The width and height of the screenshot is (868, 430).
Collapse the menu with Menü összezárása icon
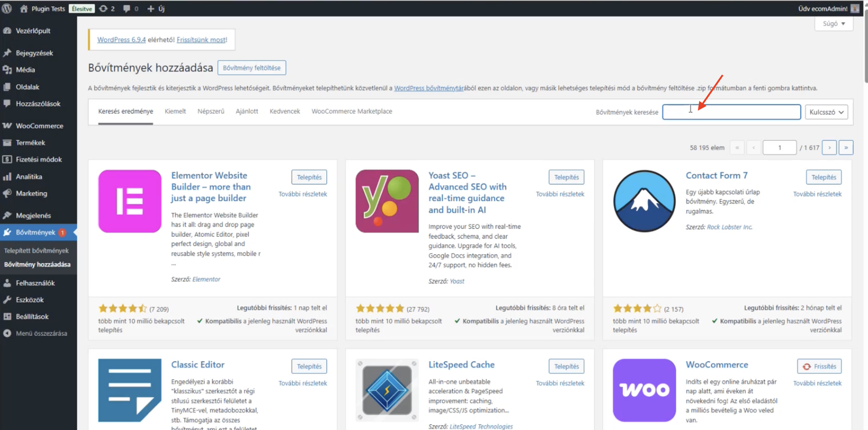[7, 333]
